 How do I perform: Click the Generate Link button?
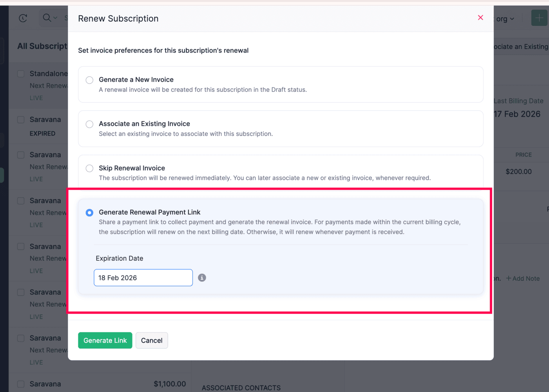(105, 340)
